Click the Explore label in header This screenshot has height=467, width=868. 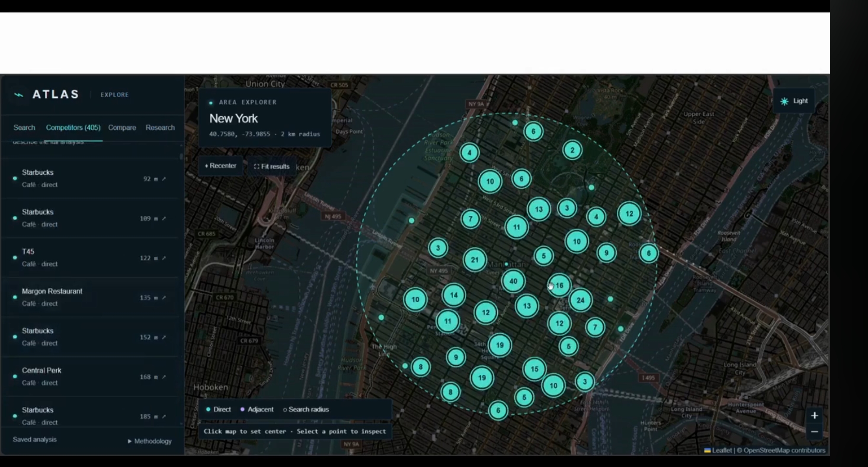point(115,95)
